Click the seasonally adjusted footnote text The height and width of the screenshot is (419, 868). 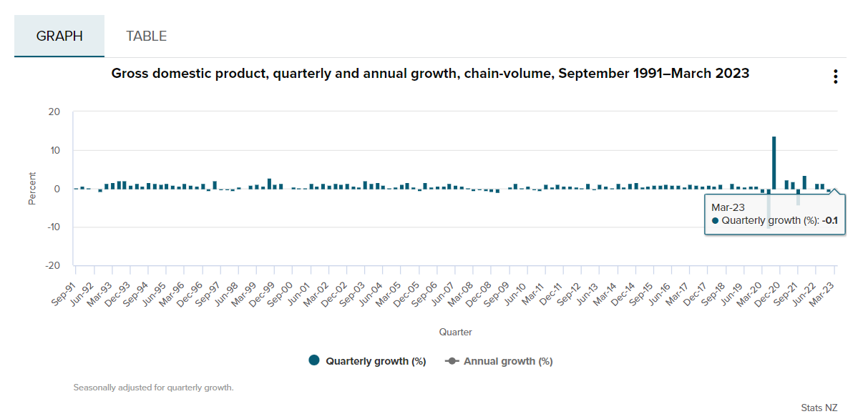[153, 388]
